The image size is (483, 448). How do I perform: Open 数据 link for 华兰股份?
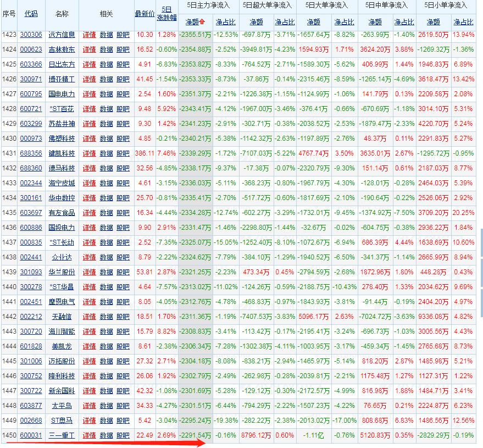click(106, 272)
